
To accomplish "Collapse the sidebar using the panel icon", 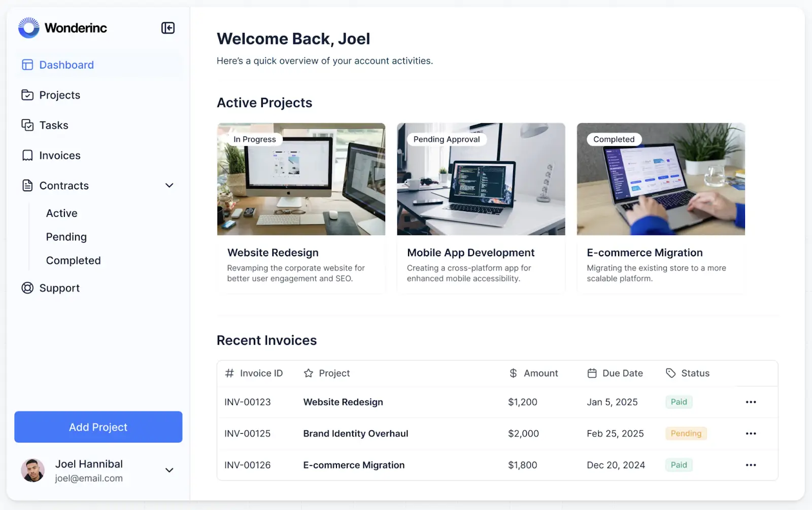I will pyautogui.click(x=168, y=28).
